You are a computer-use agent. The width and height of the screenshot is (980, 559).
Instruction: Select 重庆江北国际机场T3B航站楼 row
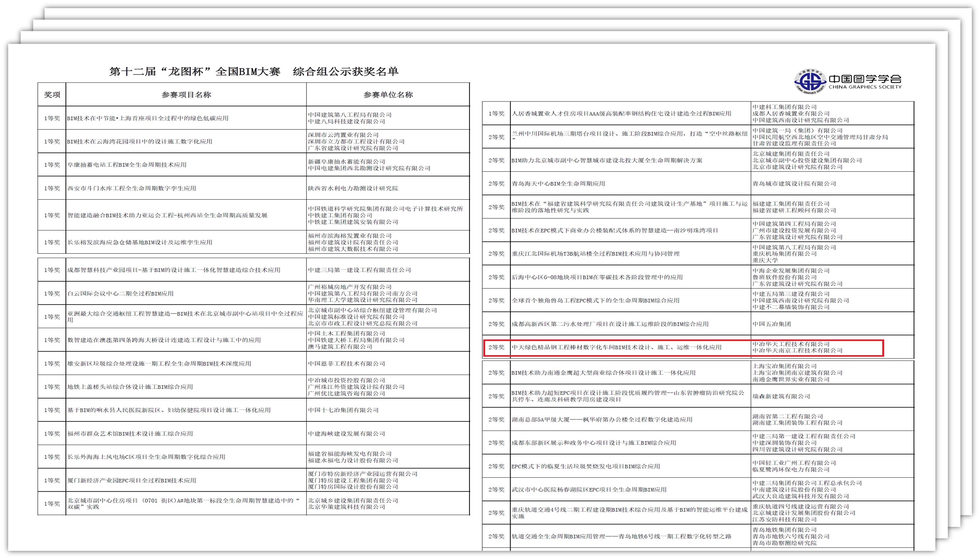click(x=698, y=254)
